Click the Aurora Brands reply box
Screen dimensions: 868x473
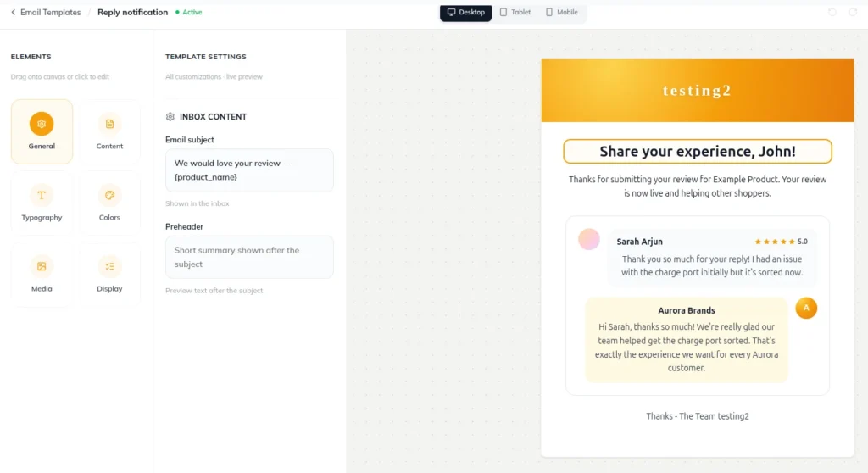[x=687, y=340]
